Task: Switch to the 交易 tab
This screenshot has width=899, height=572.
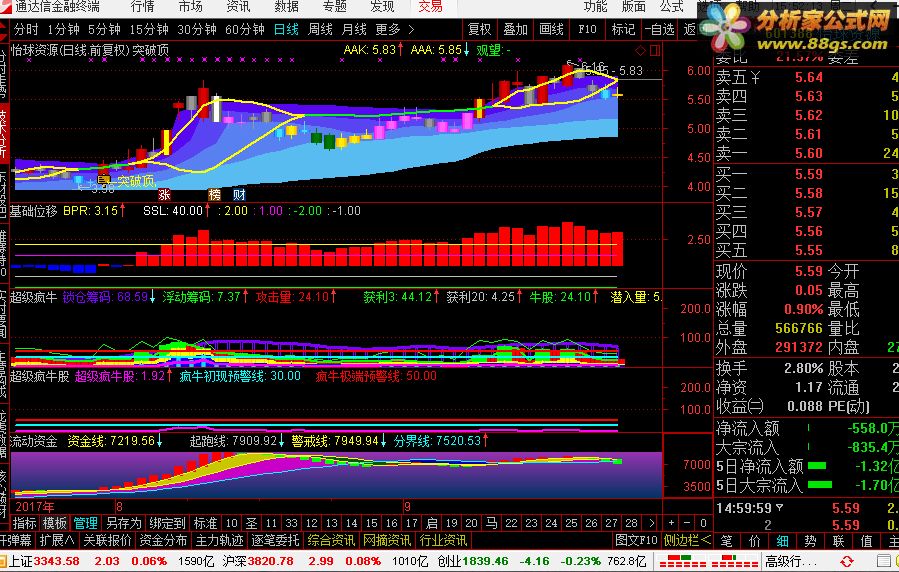Action: 430,7
